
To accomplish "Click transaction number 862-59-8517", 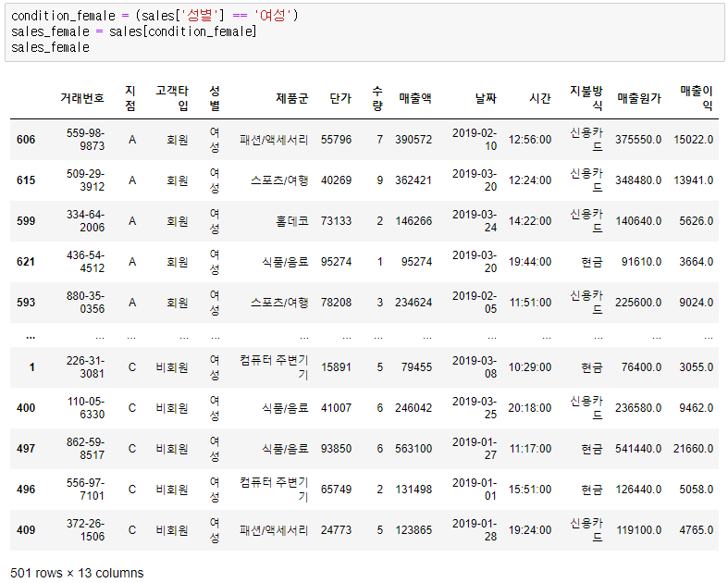I will (x=86, y=449).
